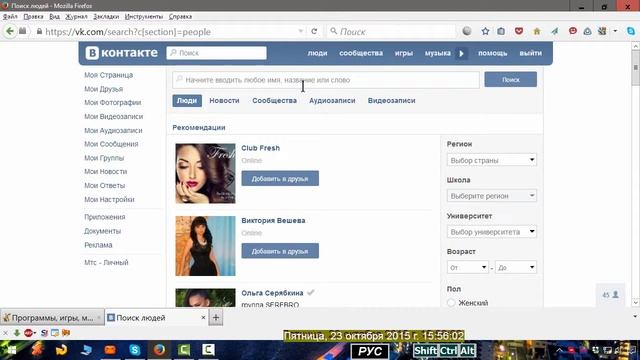Viewport: 640px width, 360px height.
Task: Add Виктория Вешева as friend
Action: 280,251
